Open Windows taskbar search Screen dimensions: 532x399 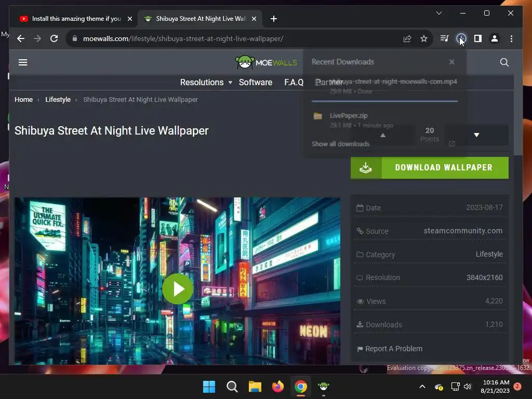point(232,387)
